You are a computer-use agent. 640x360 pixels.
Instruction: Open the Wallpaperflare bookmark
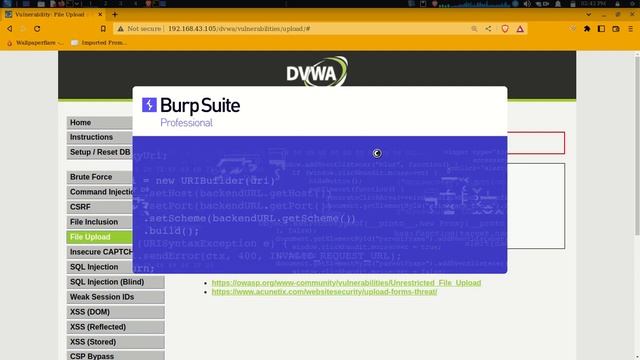pyautogui.click(x=36, y=42)
